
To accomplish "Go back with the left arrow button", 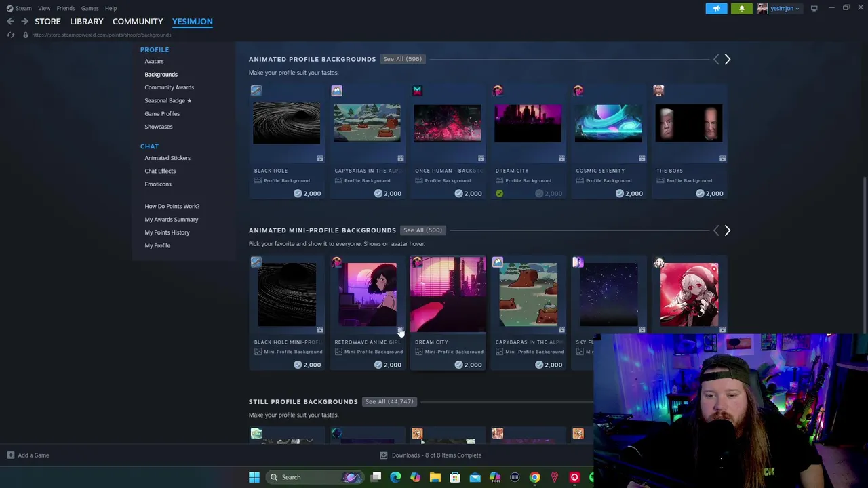I will (10, 22).
